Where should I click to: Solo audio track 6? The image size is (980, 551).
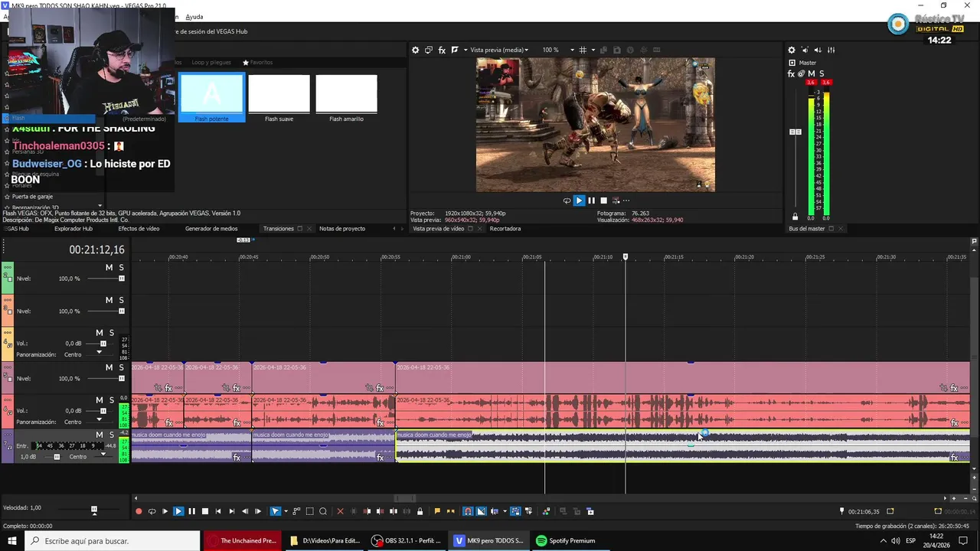coord(111,400)
